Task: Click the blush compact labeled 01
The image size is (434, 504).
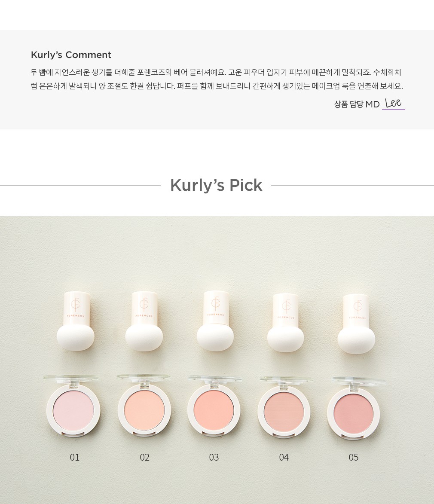Action: pos(73,406)
